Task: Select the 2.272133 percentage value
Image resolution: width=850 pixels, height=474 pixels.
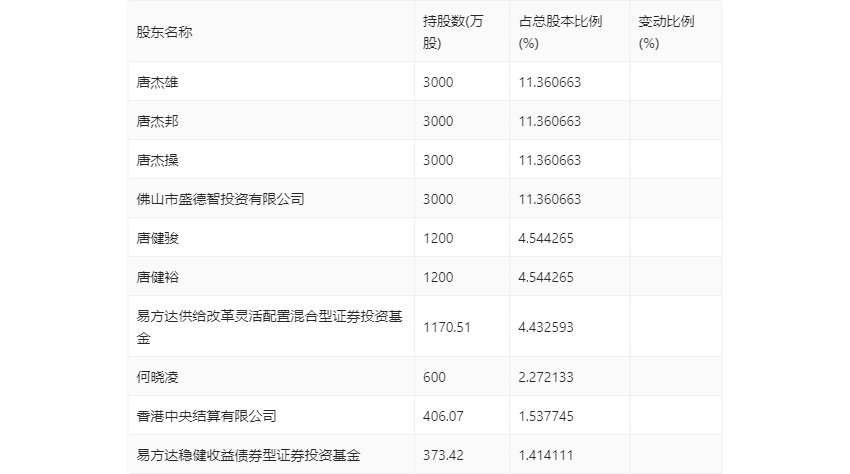Action: [546, 377]
